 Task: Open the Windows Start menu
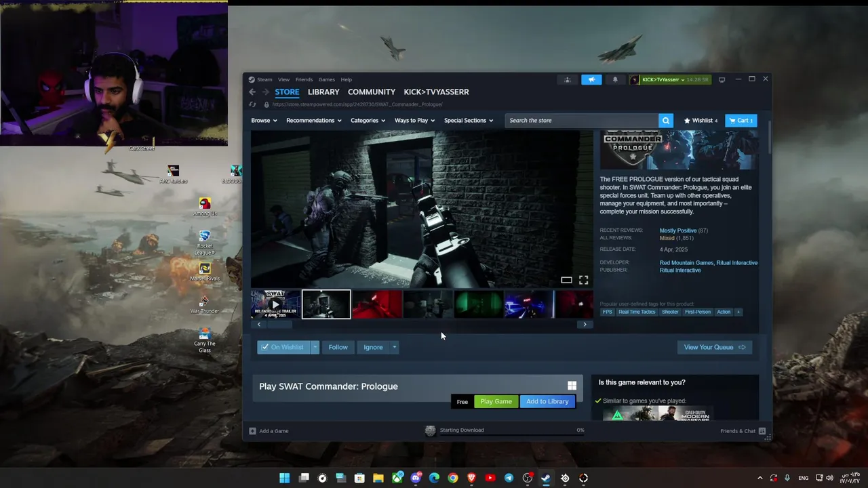[x=285, y=478]
